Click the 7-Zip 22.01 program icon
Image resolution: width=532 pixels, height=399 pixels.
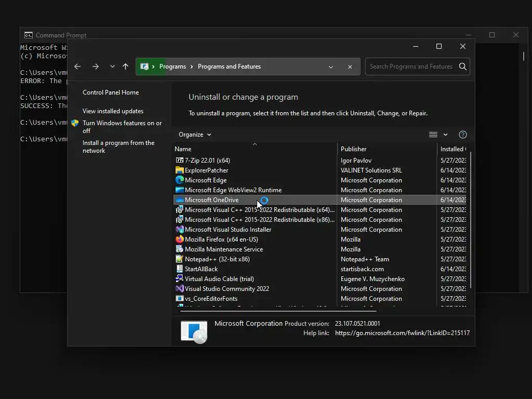point(179,160)
